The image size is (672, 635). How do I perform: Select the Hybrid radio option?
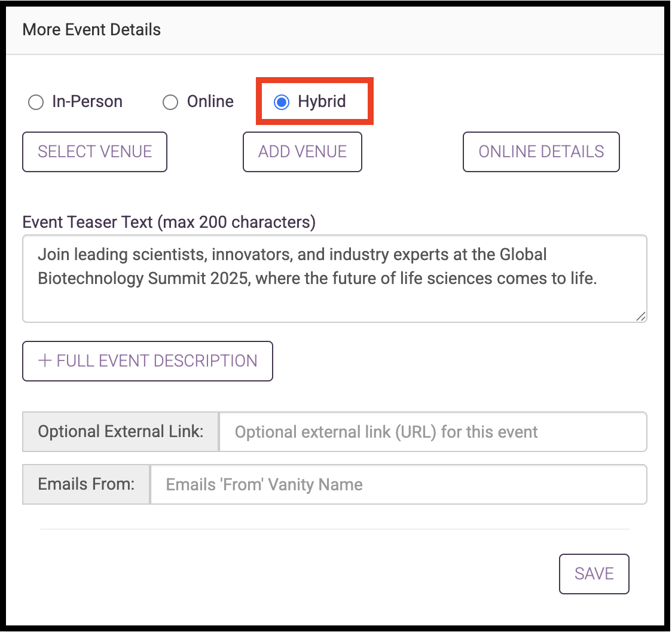(x=282, y=102)
